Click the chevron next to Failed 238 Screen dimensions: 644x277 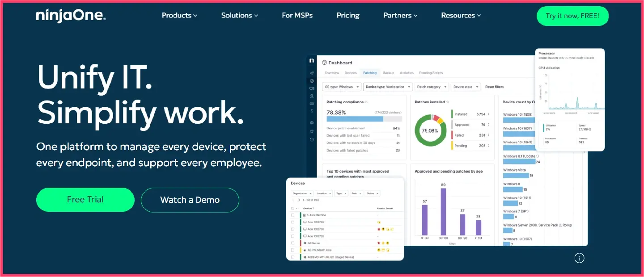point(488,135)
